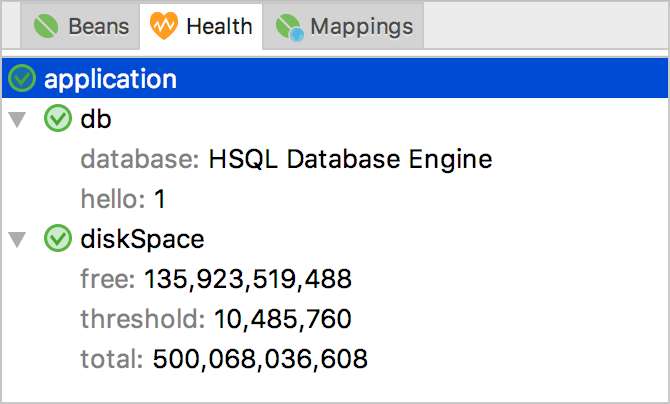Click the HSQL Database Engine value
Screen dimensions: 670x404
pos(350,160)
